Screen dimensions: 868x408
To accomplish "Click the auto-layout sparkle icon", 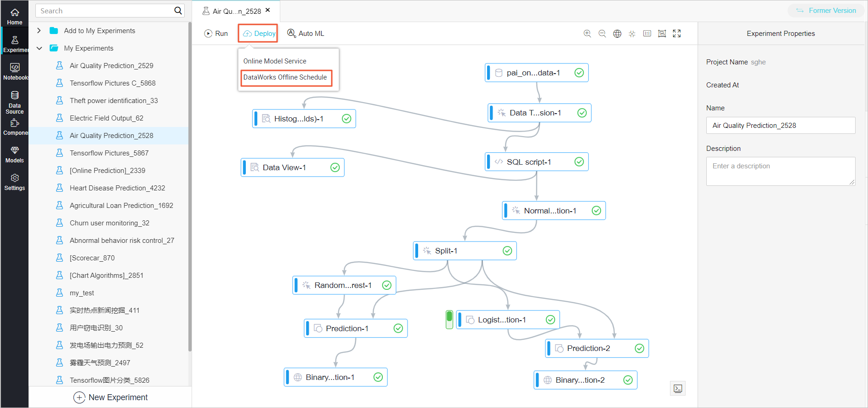I will tap(632, 34).
